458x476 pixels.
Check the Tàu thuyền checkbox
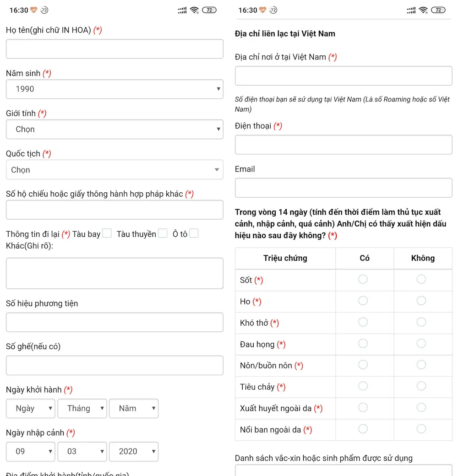pos(163,233)
